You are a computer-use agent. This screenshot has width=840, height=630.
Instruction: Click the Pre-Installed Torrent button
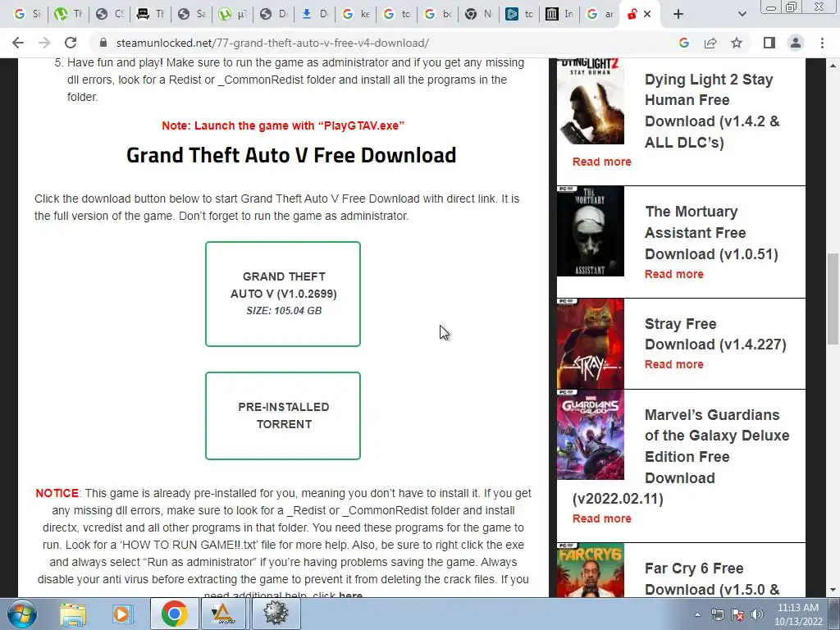click(283, 416)
